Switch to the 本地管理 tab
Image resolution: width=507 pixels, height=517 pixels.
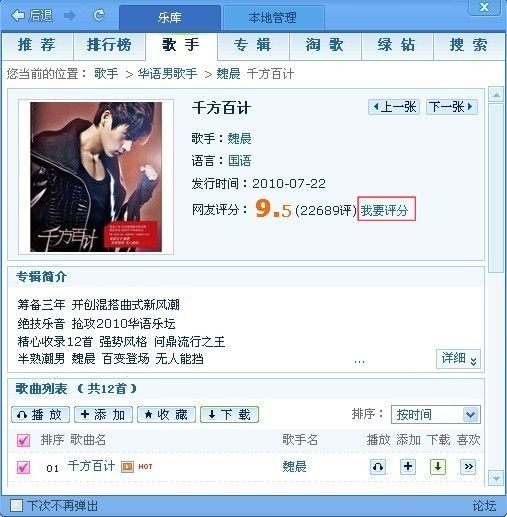click(272, 17)
